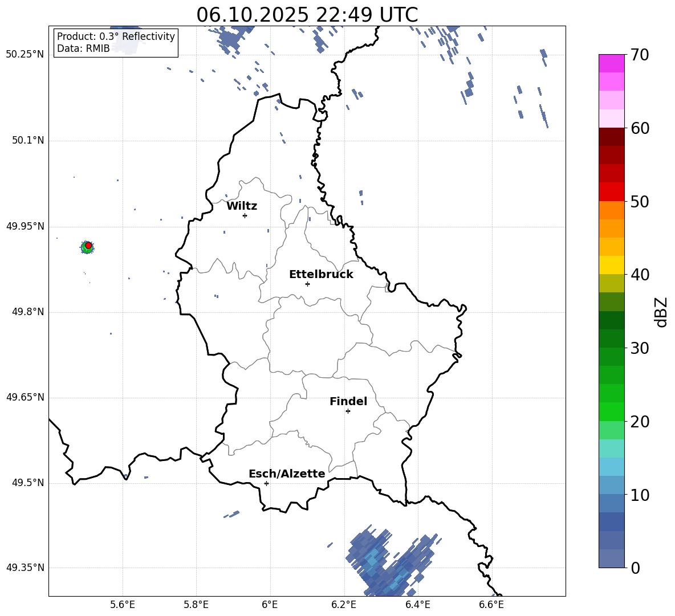Click the 50.1°N latitude label

[x=27, y=141]
